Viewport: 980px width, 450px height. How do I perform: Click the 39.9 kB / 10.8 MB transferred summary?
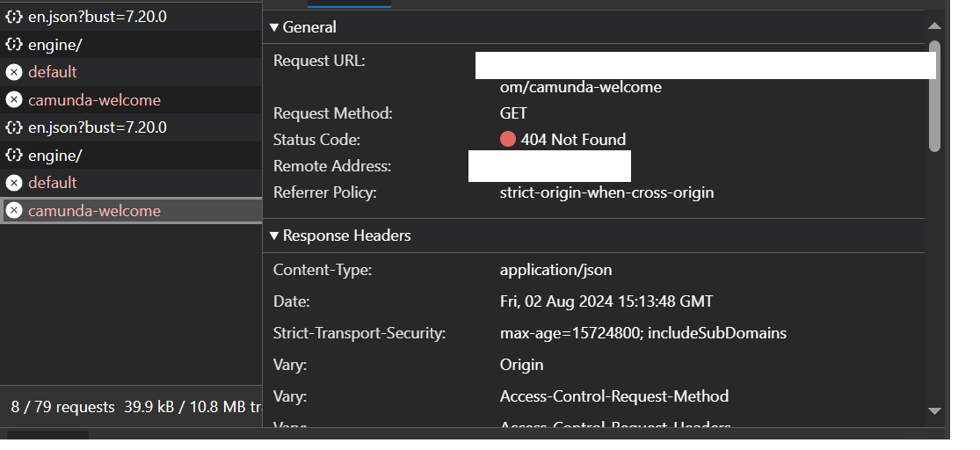(x=193, y=407)
